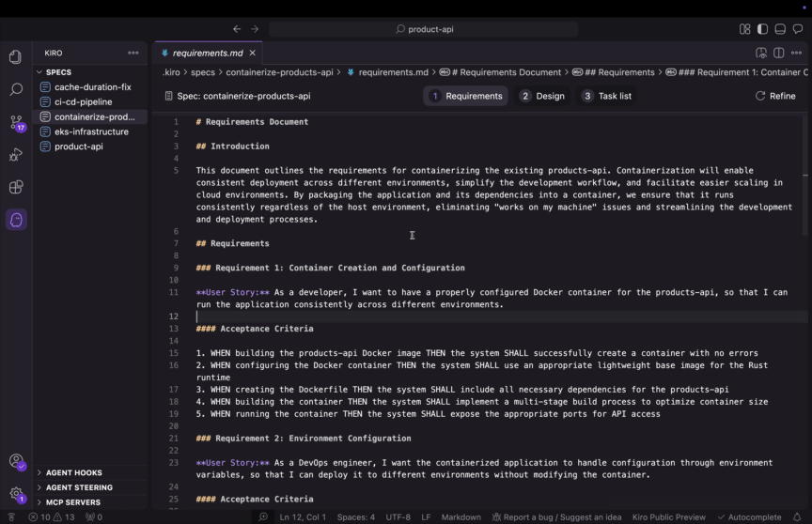Click Ln 12, Col 1 status item
Image resolution: width=812 pixels, height=524 pixels.
(303, 516)
